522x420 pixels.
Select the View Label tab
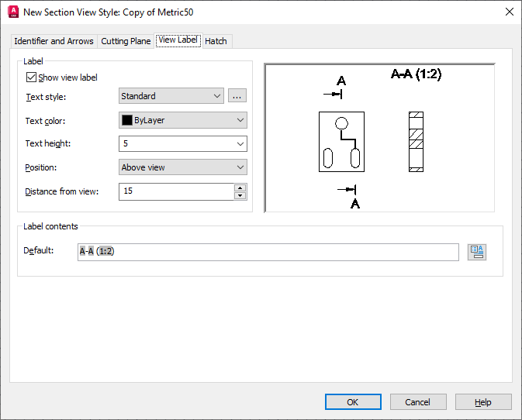[x=178, y=40]
